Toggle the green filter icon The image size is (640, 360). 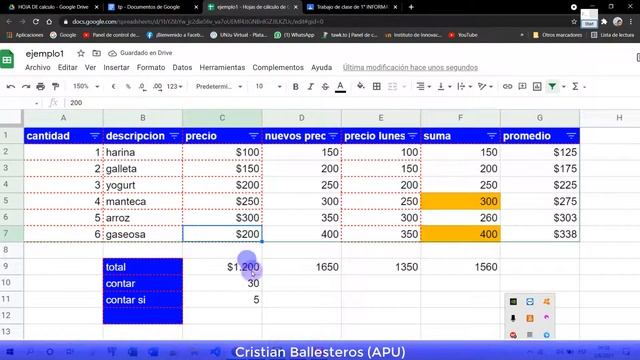[x=552, y=87]
